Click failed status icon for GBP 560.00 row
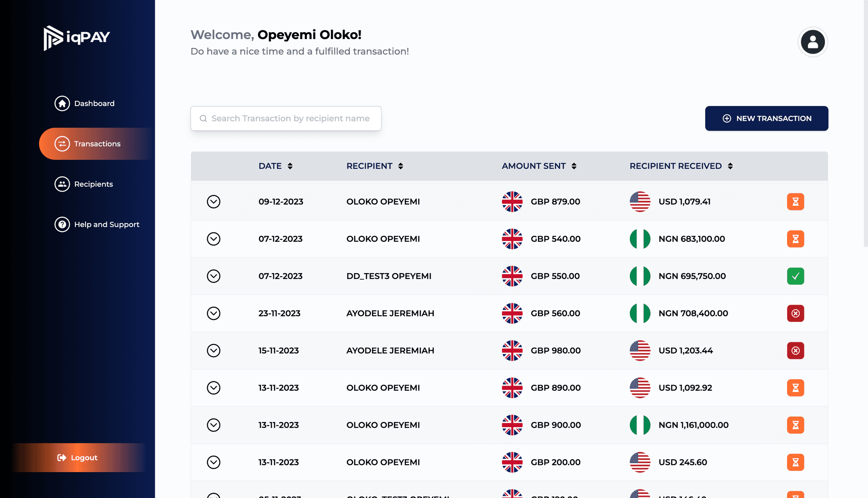The width and height of the screenshot is (868, 498). coord(796,313)
